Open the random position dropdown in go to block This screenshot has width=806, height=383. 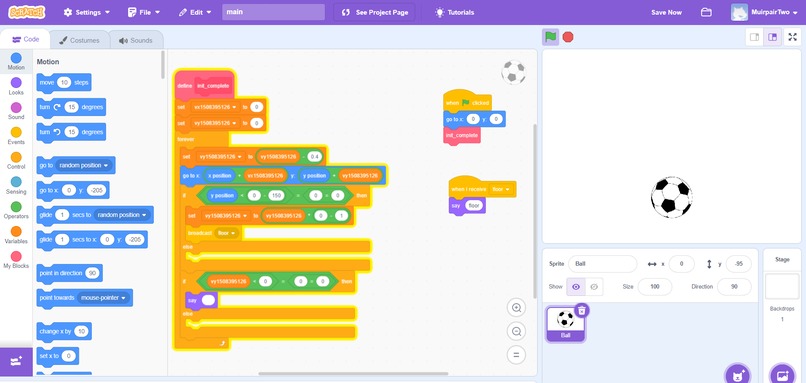(x=84, y=166)
